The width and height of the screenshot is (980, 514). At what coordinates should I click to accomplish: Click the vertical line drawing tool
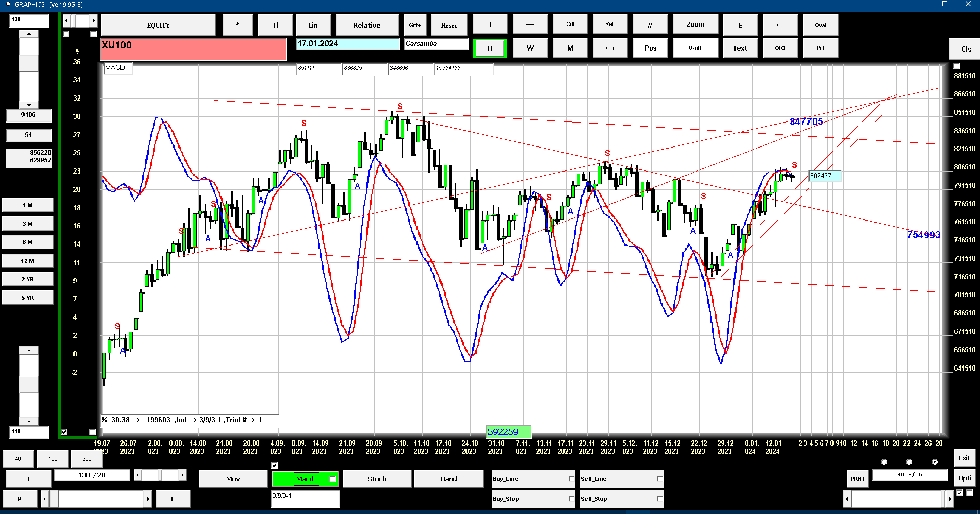[x=490, y=25]
